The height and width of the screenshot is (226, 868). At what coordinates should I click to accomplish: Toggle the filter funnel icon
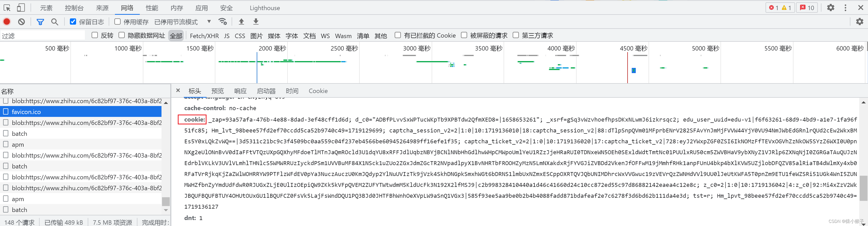click(x=40, y=22)
